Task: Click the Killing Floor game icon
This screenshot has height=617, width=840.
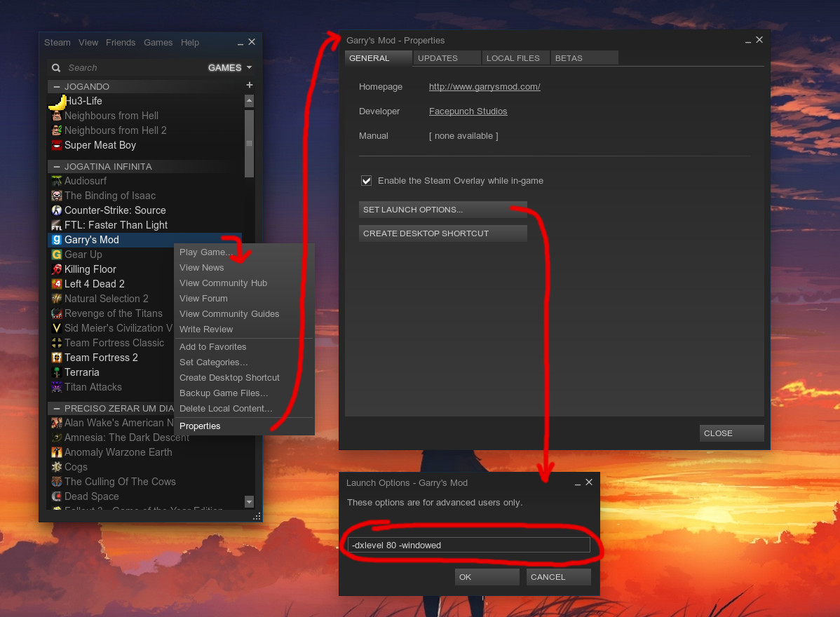Action: coord(57,269)
